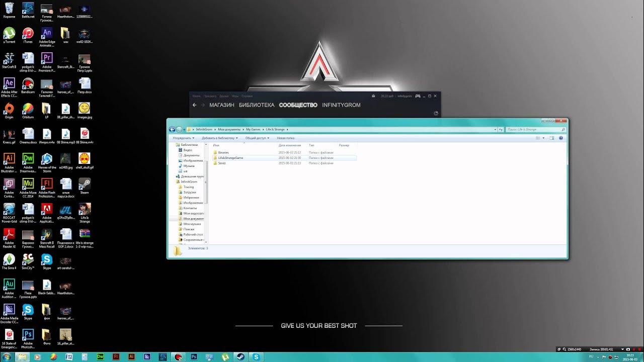
Task: Click Мои документы in address breadcrumb
Action: (x=229, y=130)
